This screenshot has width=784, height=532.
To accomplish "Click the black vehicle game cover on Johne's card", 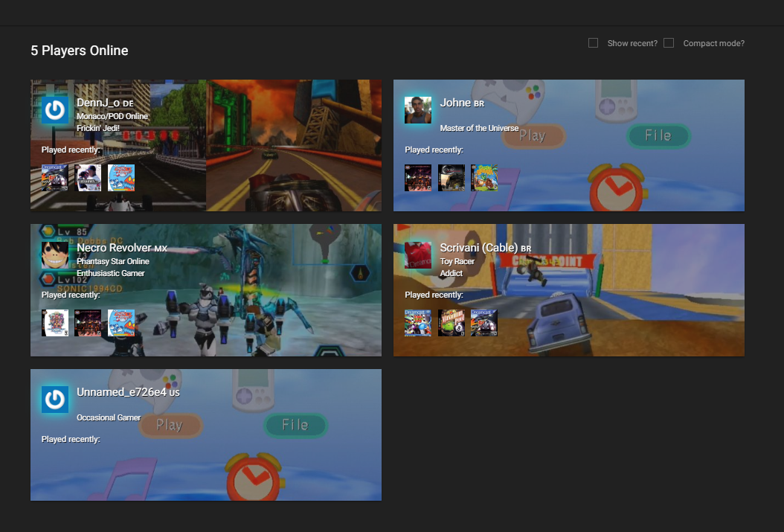I will (451, 178).
